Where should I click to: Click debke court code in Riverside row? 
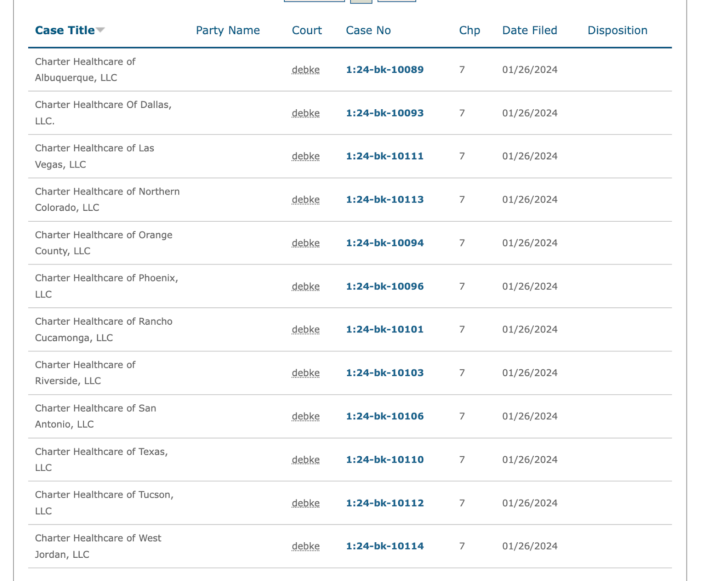(x=306, y=373)
